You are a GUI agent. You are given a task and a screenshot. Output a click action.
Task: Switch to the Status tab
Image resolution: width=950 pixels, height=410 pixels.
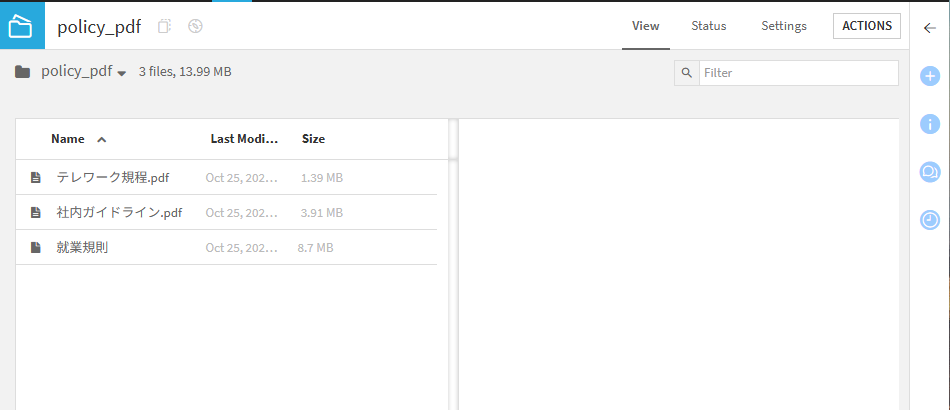click(708, 26)
